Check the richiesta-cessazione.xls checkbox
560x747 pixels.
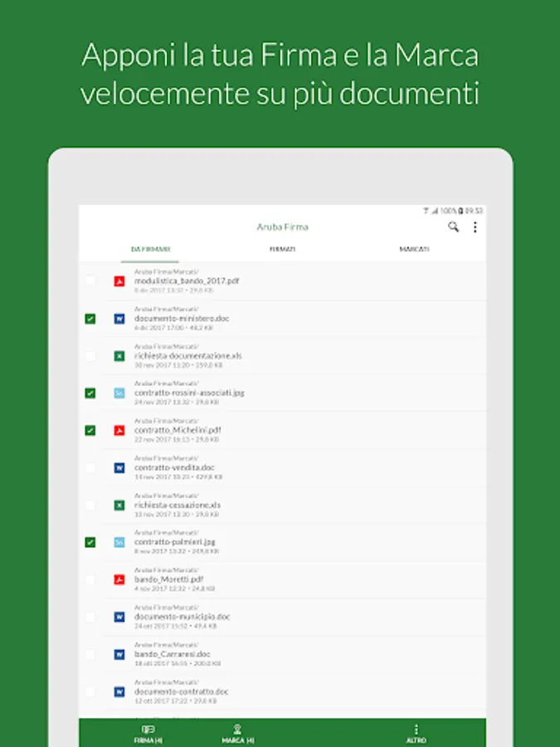click(x=90, y=505)
